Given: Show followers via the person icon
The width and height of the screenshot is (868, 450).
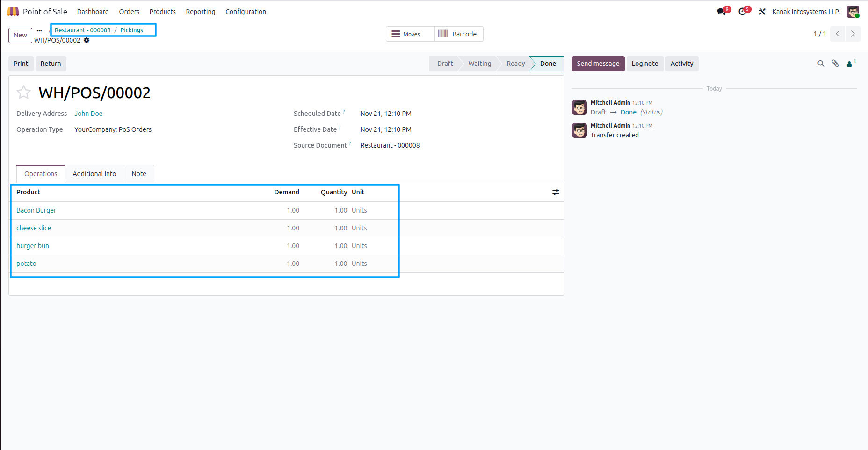Looking at the screenshot, I should (x=850, y=64).
